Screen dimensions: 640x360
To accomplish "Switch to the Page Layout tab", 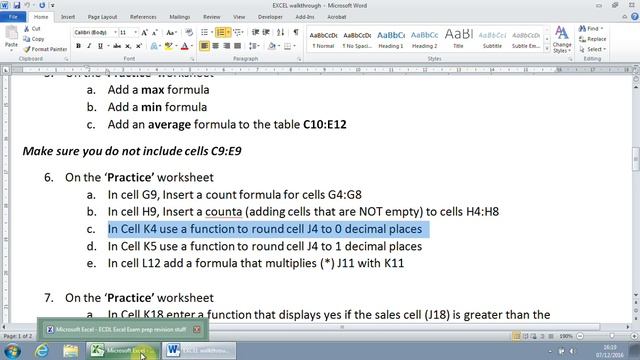I will point(102,17).
